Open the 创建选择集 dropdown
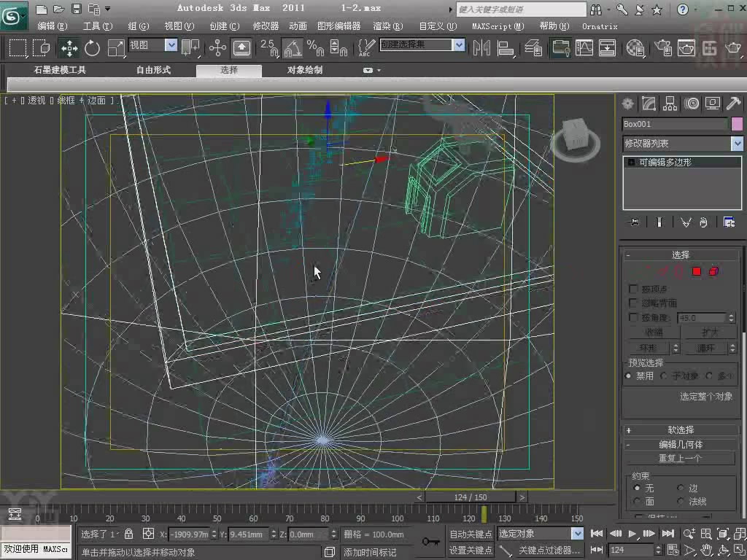Screen dimensions: 747x560 pos(422,44)
